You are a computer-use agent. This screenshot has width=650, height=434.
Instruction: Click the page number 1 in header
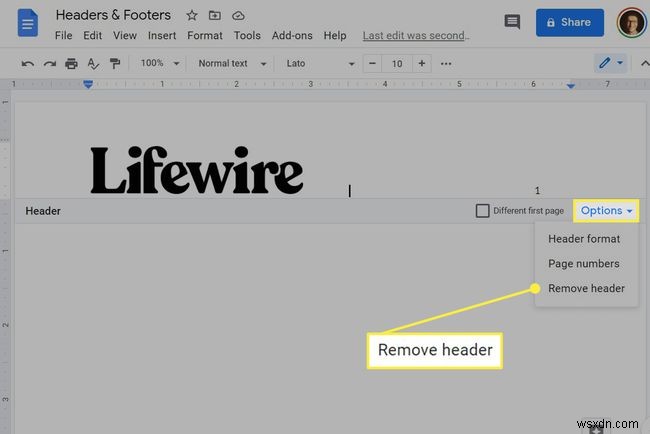click(537, 191)
